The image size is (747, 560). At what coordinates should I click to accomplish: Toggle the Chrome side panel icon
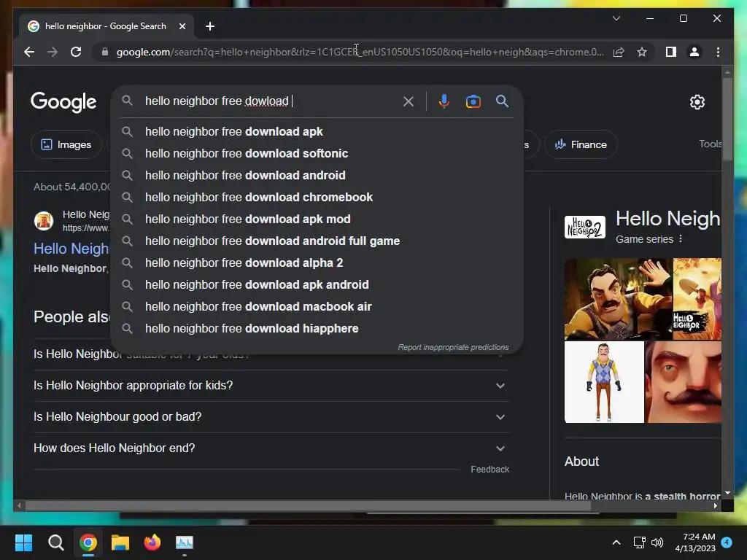pyautogui.click(x=671, y=52)
